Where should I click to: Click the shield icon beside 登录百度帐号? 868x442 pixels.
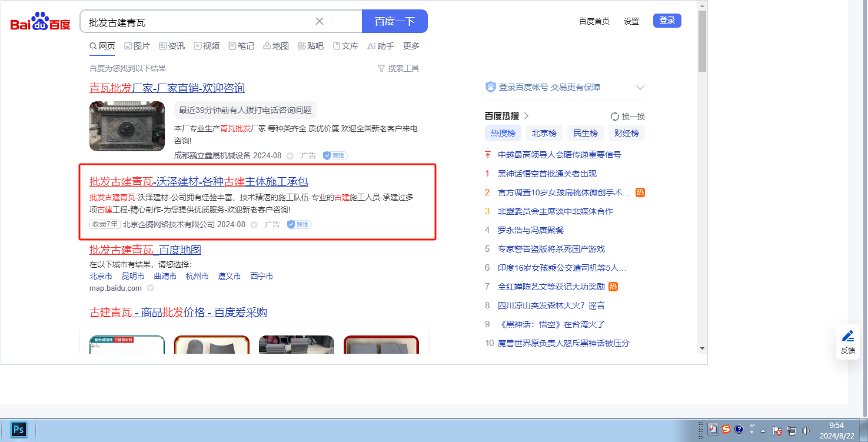(x=491, y=87)
